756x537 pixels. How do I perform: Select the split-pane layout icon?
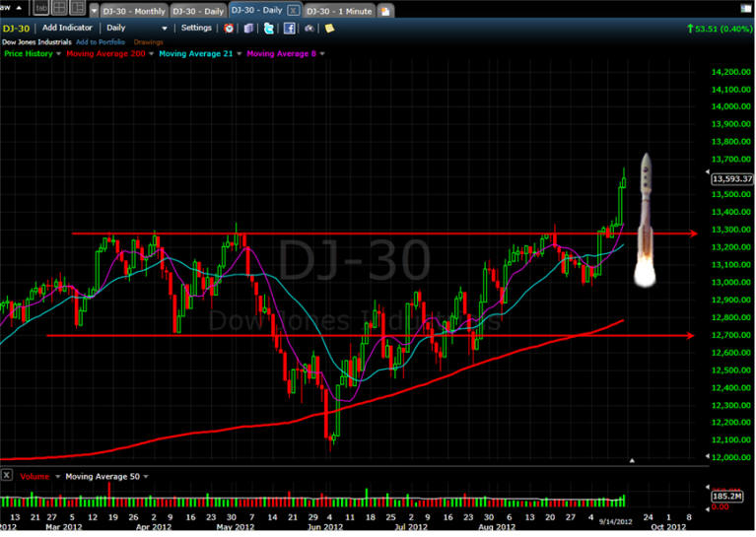point(77,8)
